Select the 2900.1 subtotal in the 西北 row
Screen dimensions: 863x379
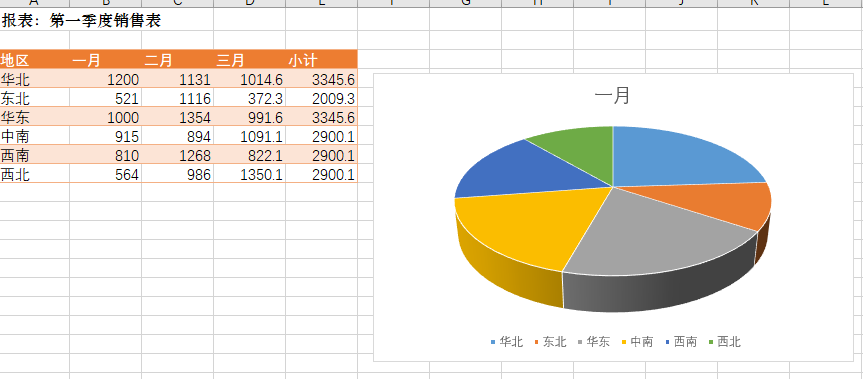point(321,174)
